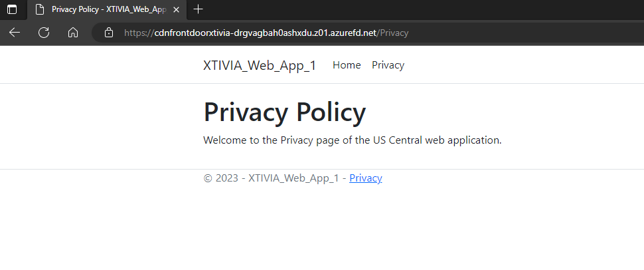This screenshot has height=270, width=644.
Task: Focus the address bar on the azurefd.net domain
Action: tap(266, 33)
